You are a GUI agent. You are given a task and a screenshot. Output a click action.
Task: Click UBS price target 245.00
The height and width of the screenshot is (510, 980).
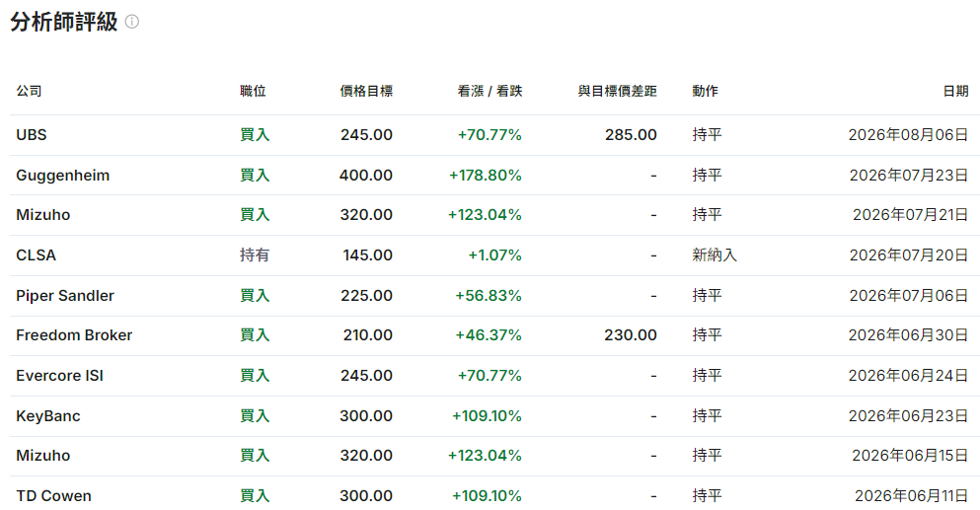coord(366,135)
